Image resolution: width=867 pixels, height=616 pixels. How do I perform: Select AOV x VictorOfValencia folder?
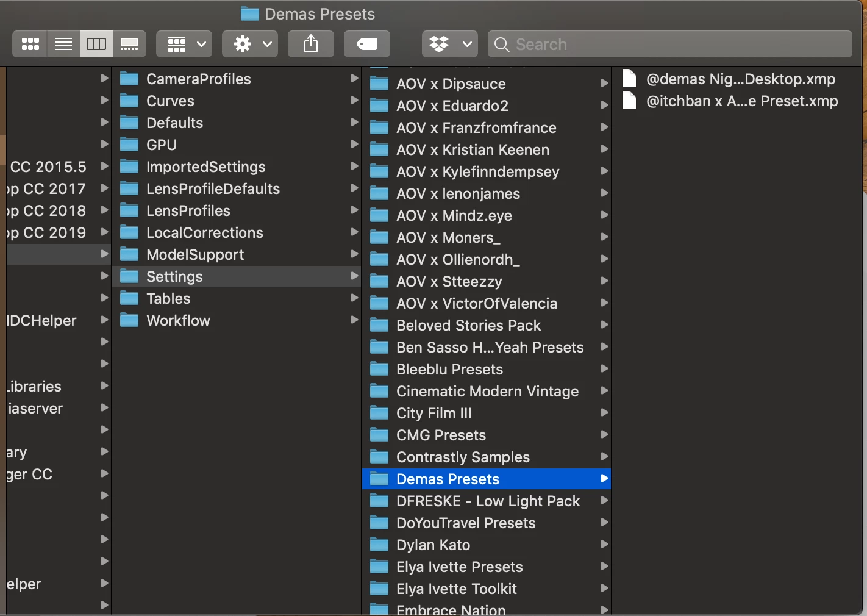point(487,303)
